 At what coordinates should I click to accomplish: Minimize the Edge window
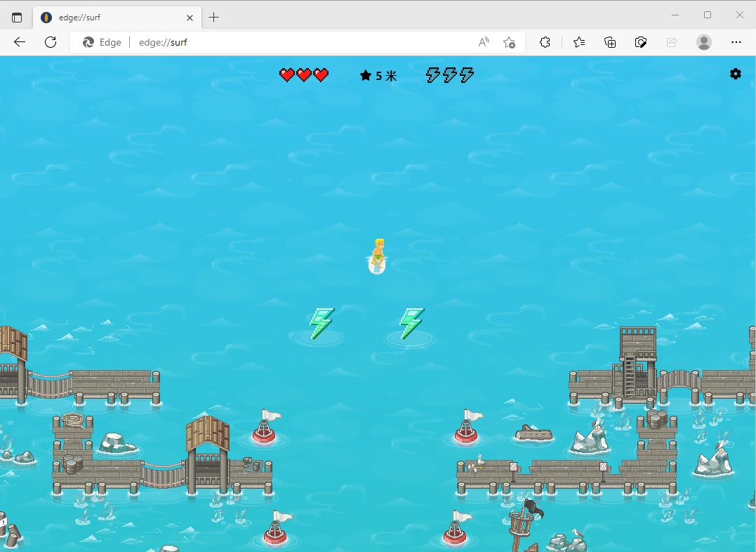(x=675, y=15)
